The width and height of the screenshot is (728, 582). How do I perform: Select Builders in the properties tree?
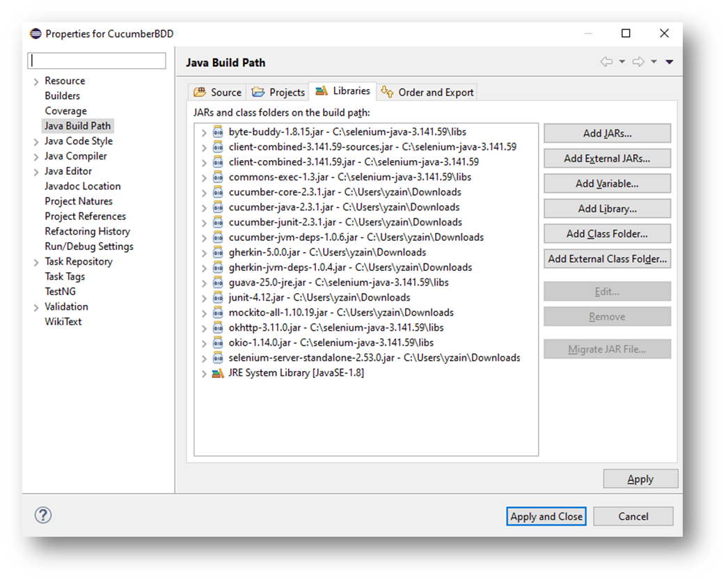(x=62, y=95)
